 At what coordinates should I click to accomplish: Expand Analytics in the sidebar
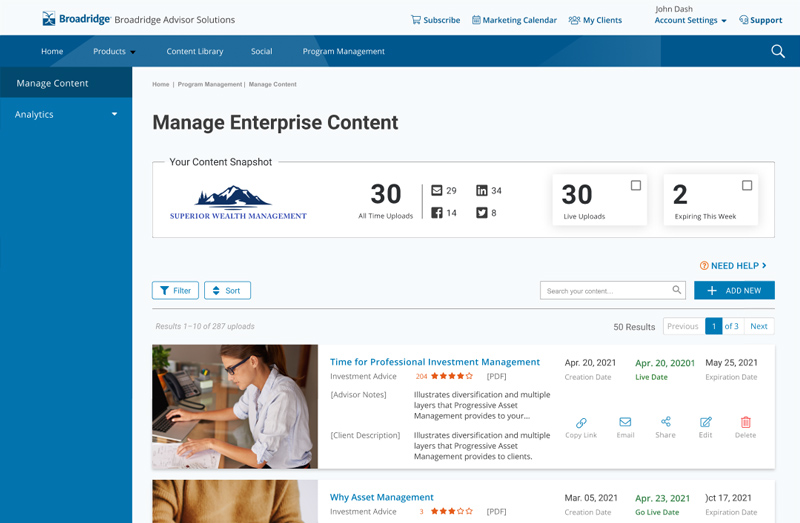(x=66, y=114)
